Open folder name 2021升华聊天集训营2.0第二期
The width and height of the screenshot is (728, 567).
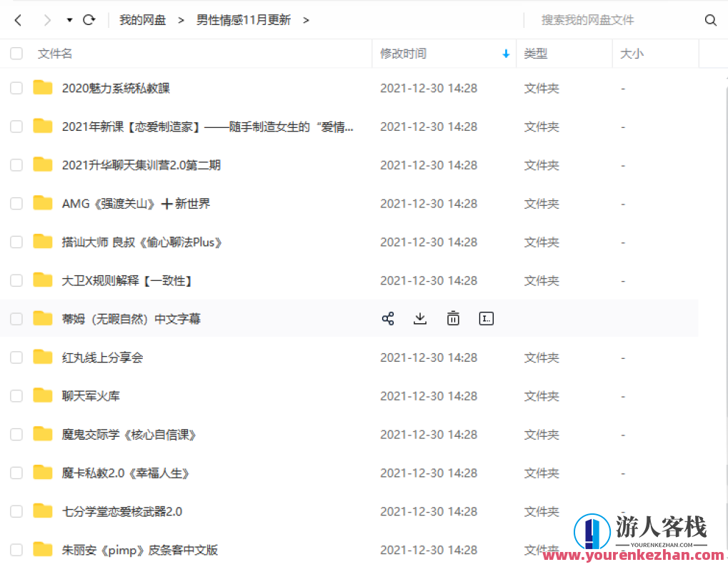tap(141, 165)
